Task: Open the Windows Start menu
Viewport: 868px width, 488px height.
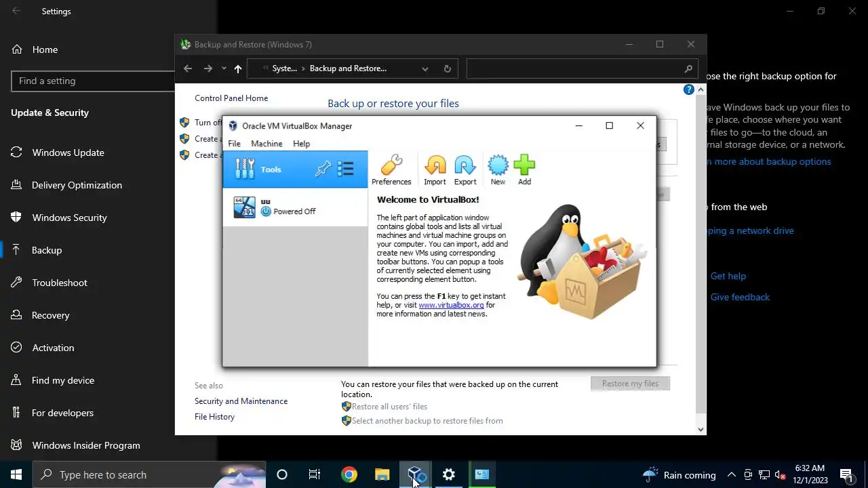Action: [x=16, y=474]
